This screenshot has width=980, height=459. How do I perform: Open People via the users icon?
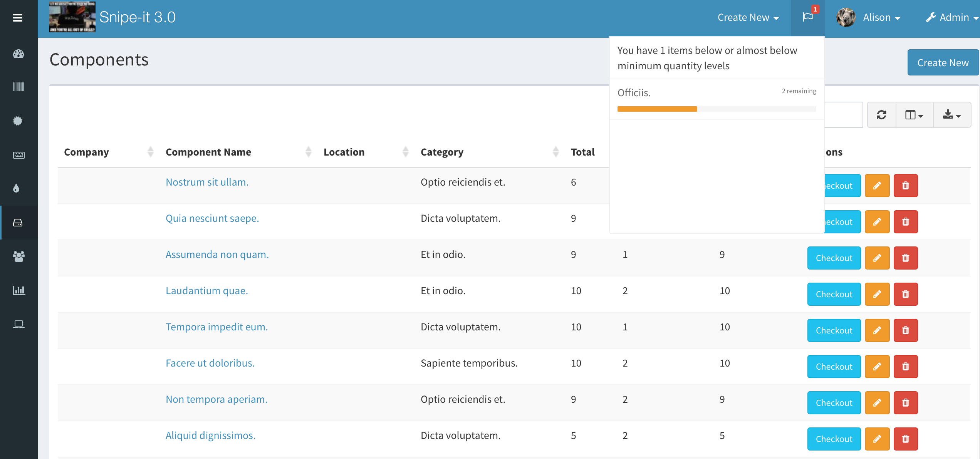pos(18,256)
